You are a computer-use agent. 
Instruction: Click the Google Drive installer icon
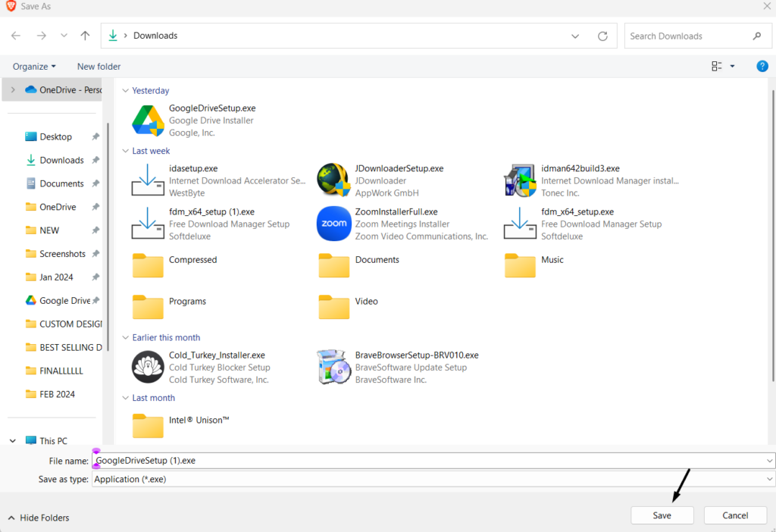pyautogui.click(x=148, y=120)
